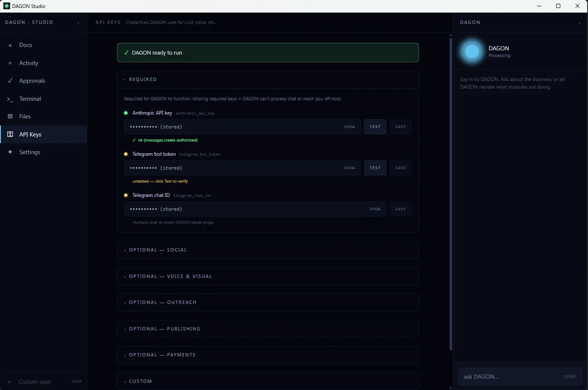Expand the OPTIONAL — SOCIAL section

[157, 250]
